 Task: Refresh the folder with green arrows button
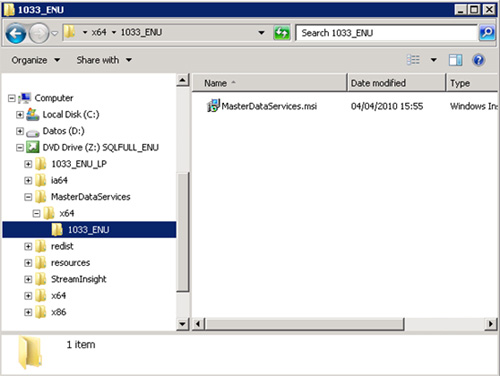coord(282,33)
